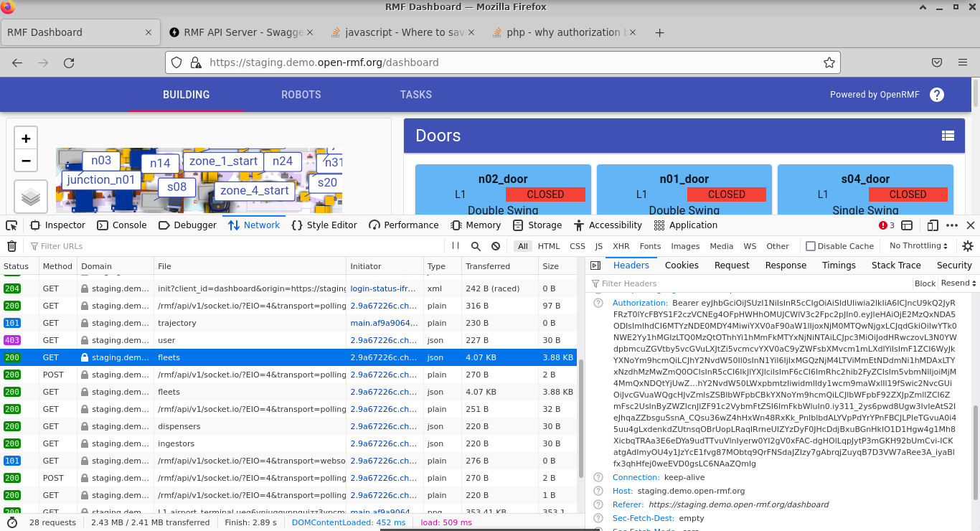Viewport: 980px width, 531px height.
Task: Open the No Throttling dropdown
Action: point(917,245)
